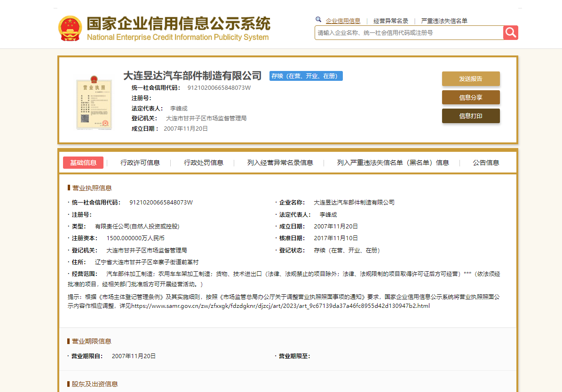Click the samr.gov.cn notice URL text

[281, 306]
